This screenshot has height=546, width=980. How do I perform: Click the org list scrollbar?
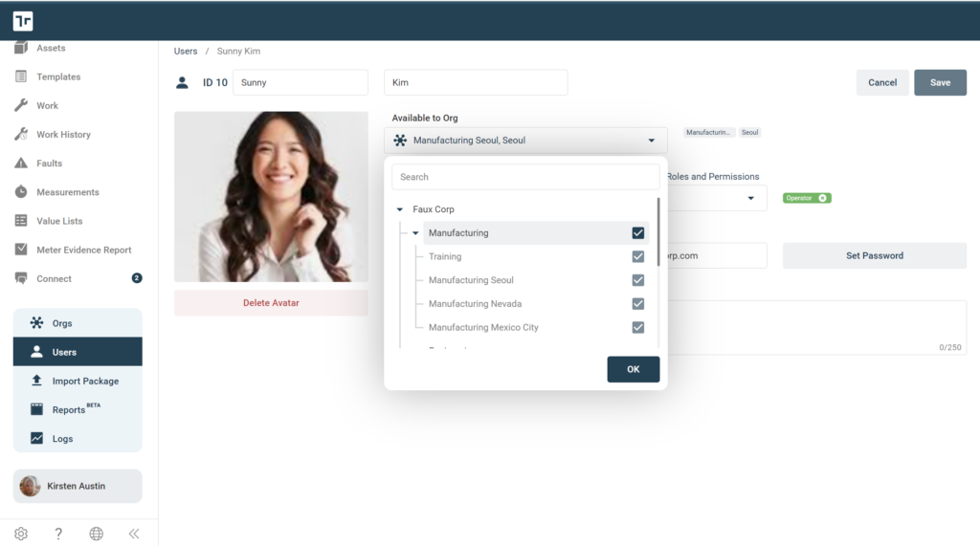pos(658,231)
